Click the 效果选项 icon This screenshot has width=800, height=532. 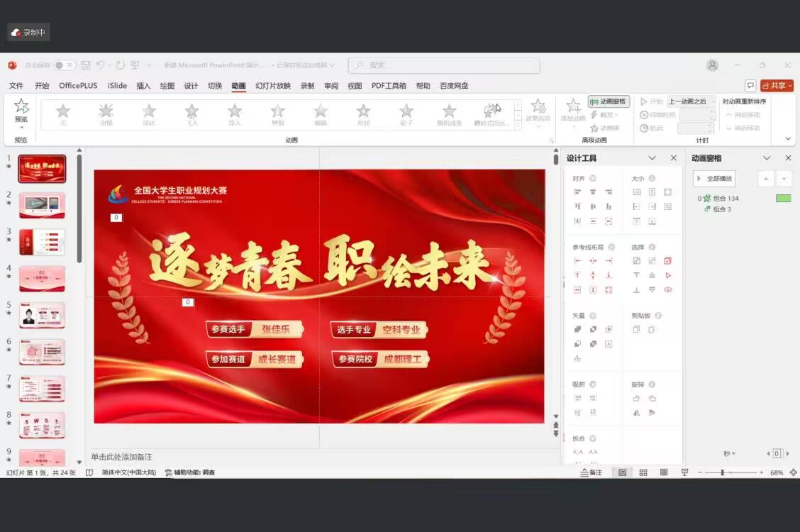pyautogui.click(x=538, y=106)
